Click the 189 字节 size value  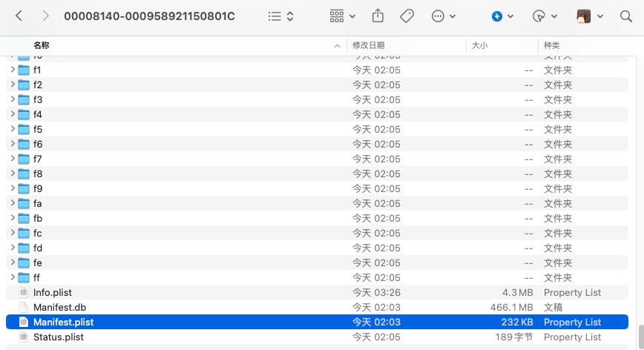click(x=514, y=337)
